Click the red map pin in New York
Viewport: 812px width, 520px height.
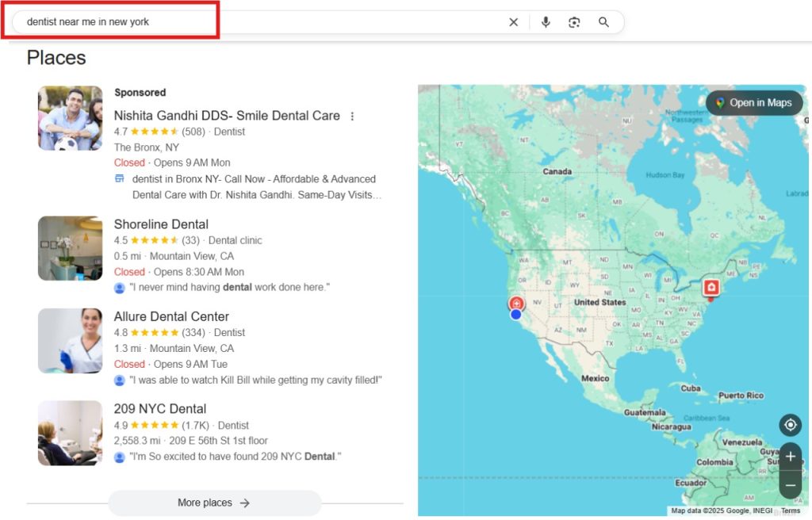(710, 289)
